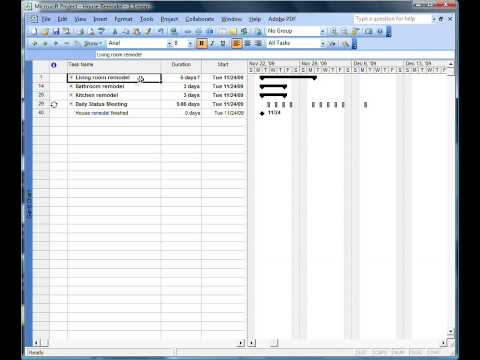Click the Gantt chart horizontal scrollbar thumb
Viewport: 480px width, 360px height.
click(x=274, y=342)
